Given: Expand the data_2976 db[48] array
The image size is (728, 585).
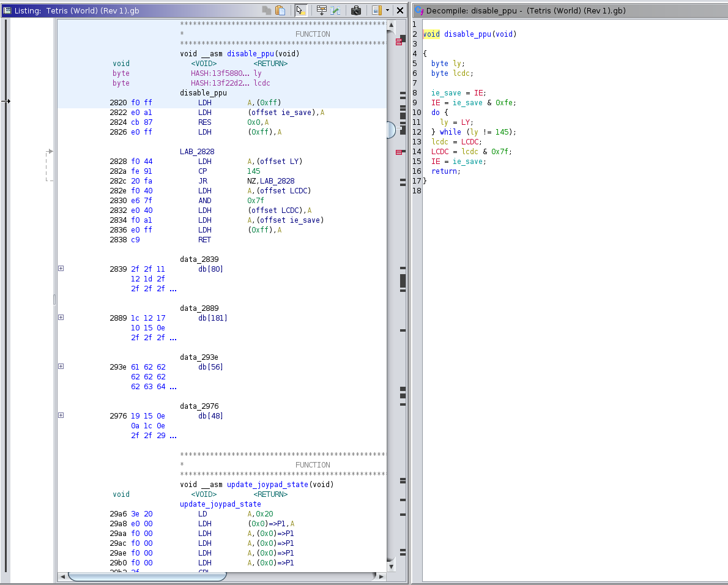Looking at the screenshot, I should (61, 415).
